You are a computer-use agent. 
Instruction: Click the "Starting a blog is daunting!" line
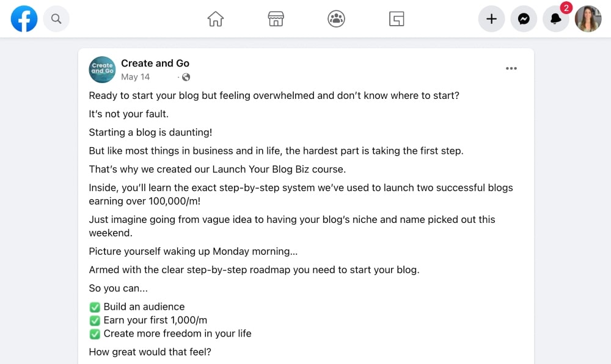point(150,132)
